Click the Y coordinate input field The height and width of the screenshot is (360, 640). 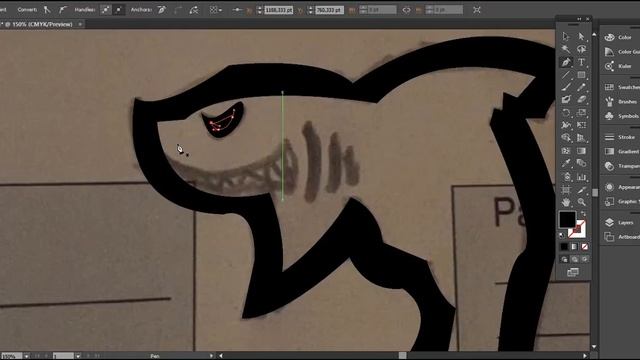tap(329, 10)
